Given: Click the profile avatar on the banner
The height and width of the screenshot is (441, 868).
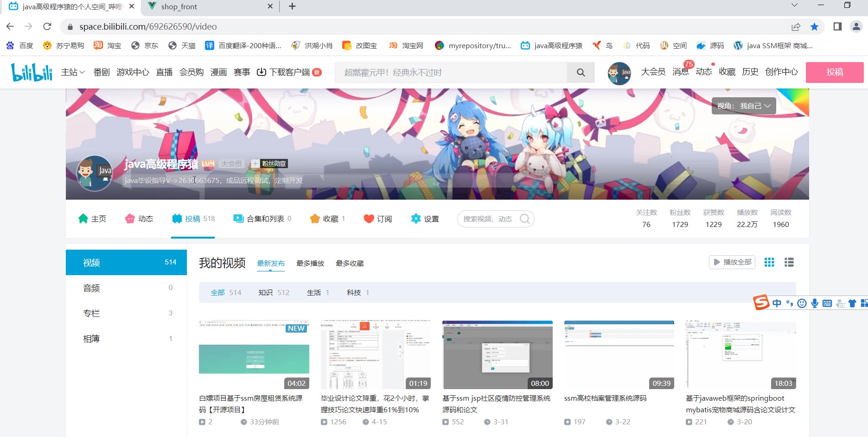Looking at the screenshot, I should (95, 173).
